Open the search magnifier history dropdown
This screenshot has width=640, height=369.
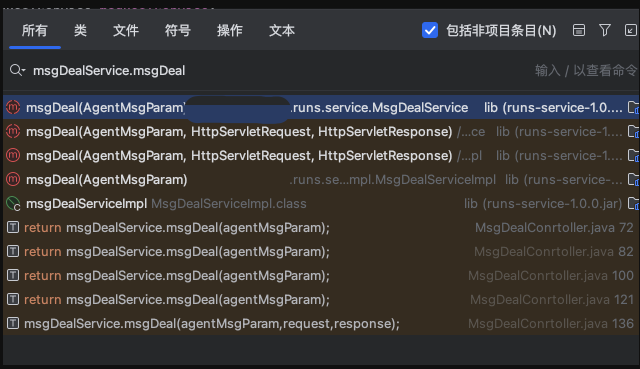point(18,70)
